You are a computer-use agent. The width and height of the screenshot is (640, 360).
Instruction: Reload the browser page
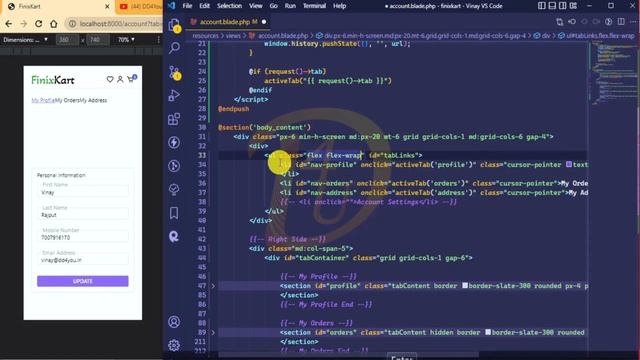38,24
